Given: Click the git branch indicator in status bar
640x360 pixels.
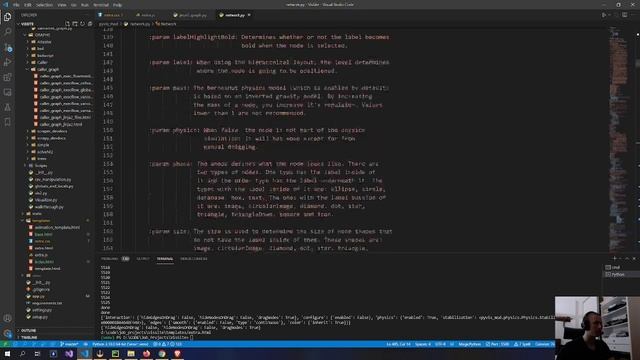Looking at the screenshot, I should [x=69, y=344].
